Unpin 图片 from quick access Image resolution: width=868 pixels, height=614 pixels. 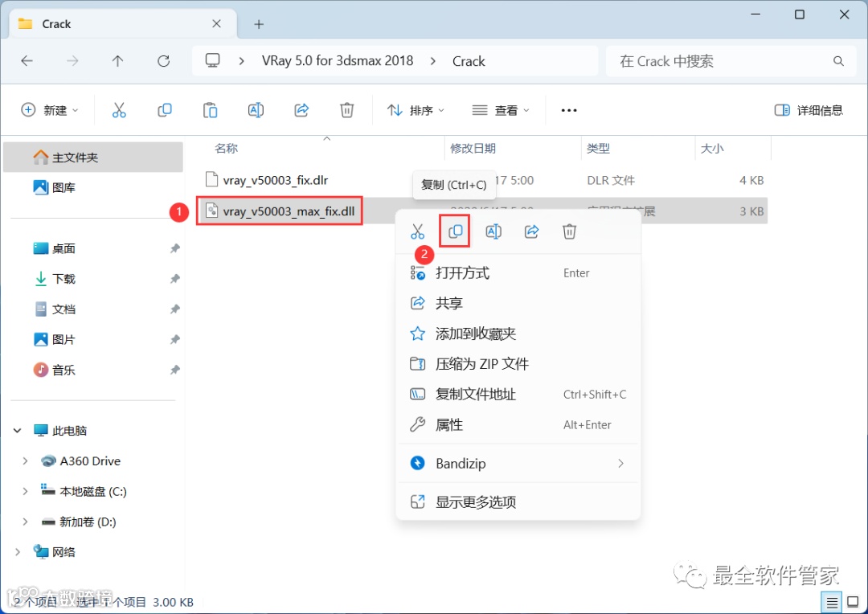coord(174,339)
